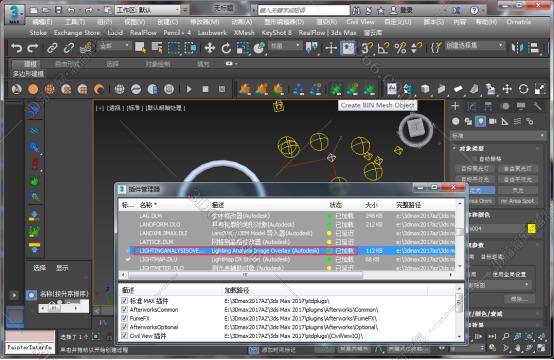Open the shadow type dropdown
Viewport: 554px width, 360px height.
tap(499, 285)
